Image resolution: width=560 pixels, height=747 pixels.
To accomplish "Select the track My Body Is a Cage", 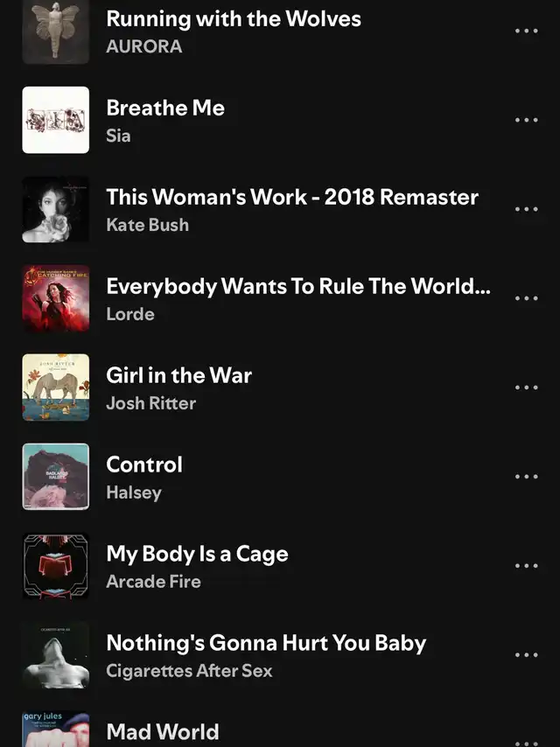I will (x=197, y=554).
